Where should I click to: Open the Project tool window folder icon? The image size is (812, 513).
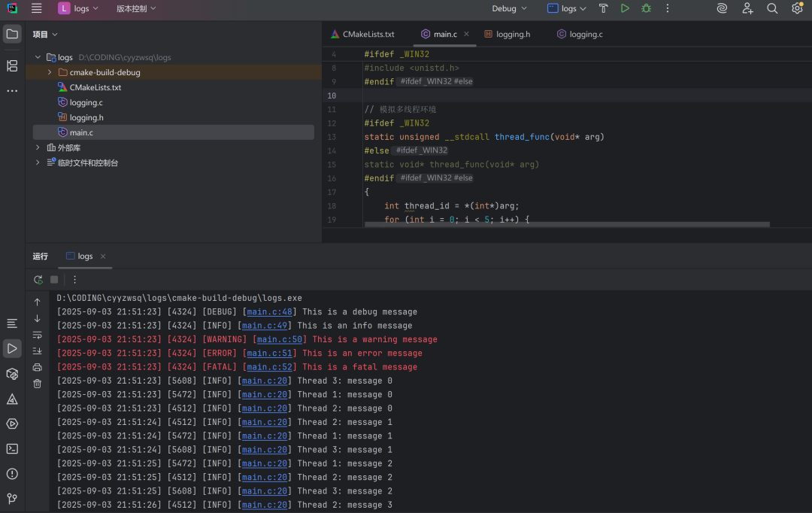point(12,35)
